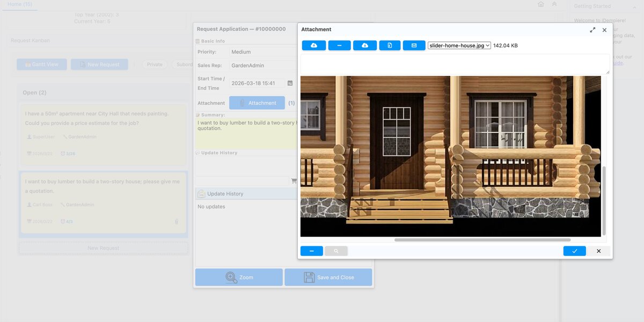
Task: Cancel with the X button beside checkmark
Action: (x=599, y=251)
